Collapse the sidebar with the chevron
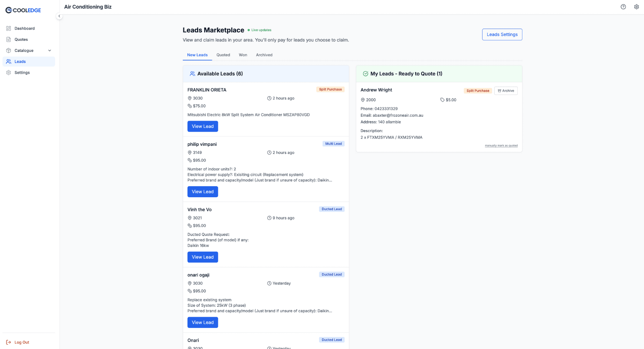644x349 pixels. (59, 16)
